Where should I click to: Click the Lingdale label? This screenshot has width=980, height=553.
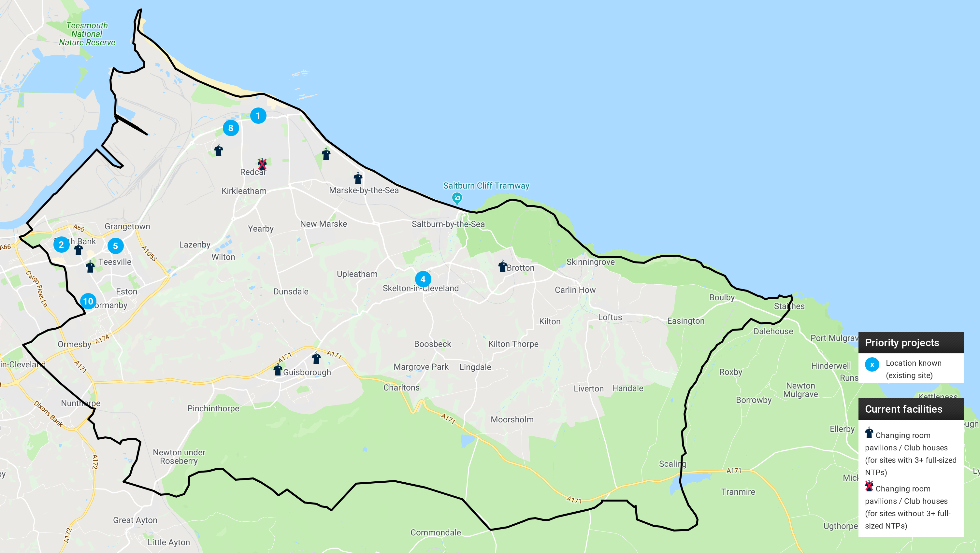[x=475, y=367]
